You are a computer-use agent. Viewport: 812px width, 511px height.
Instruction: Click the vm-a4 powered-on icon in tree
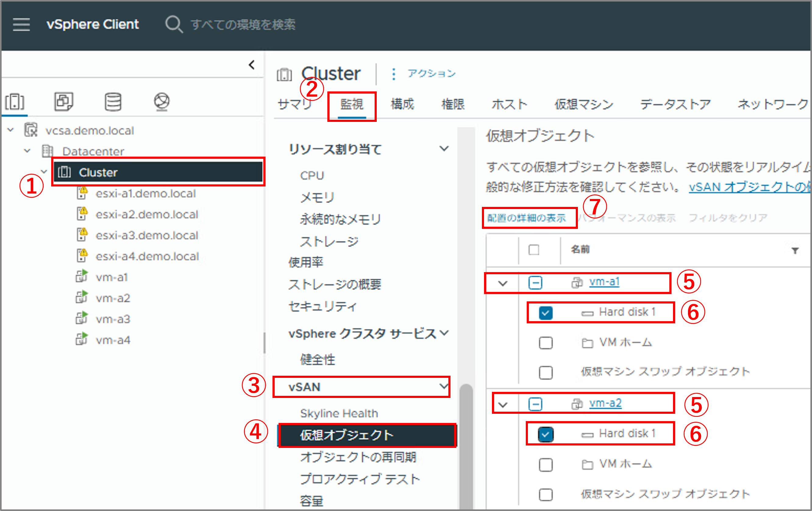tap(82, 339)
